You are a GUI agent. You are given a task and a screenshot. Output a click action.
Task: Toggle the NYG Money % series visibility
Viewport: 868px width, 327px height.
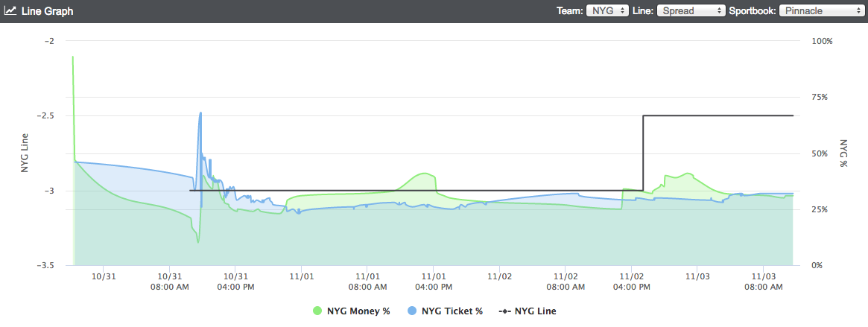point(358,311)
